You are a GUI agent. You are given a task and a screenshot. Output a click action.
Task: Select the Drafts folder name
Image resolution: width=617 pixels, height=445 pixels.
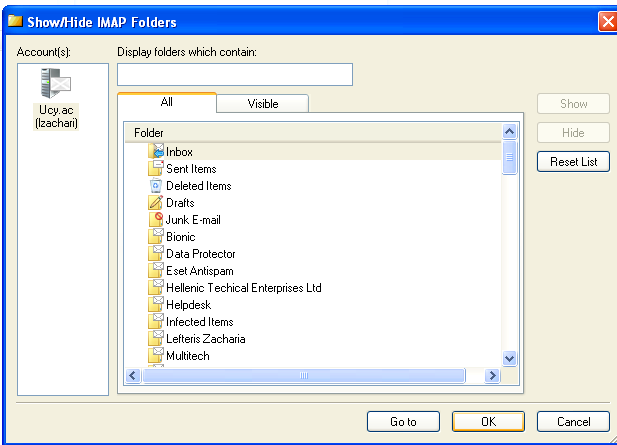(180, 203)
